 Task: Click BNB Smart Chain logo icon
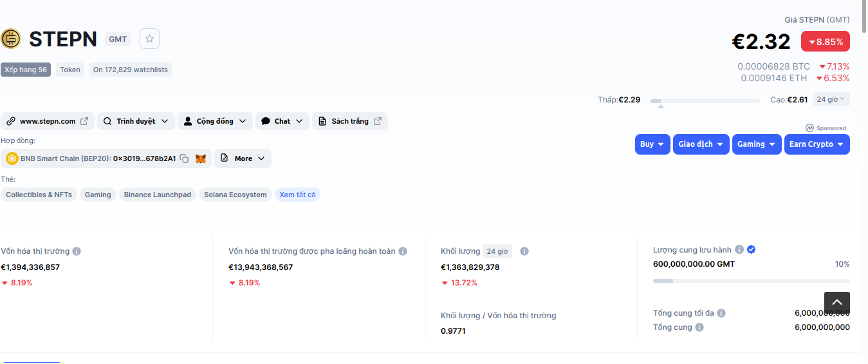12,158
